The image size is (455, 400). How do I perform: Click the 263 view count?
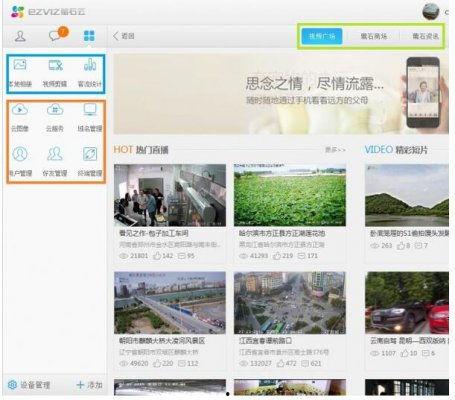point(387,246)
